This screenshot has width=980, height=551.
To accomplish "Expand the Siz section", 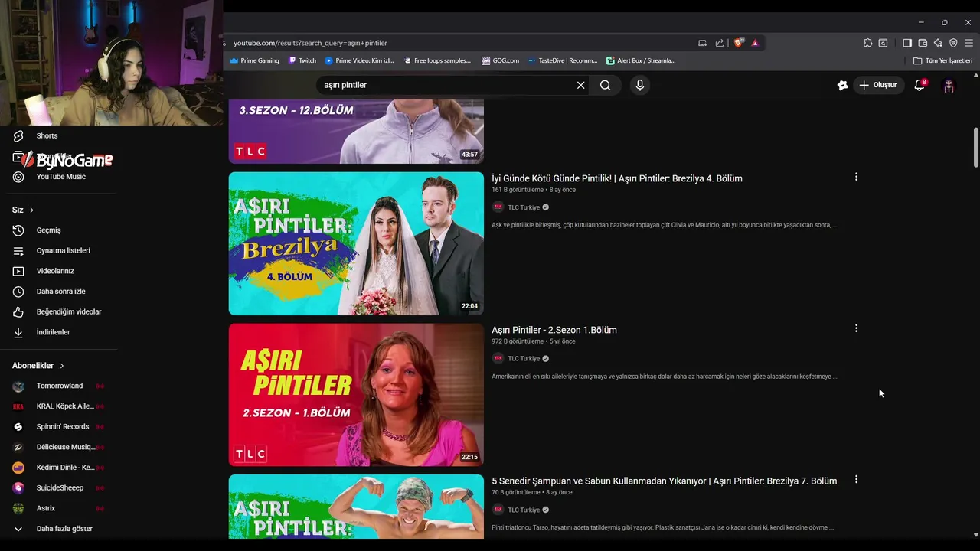I will tap(23, 210).
